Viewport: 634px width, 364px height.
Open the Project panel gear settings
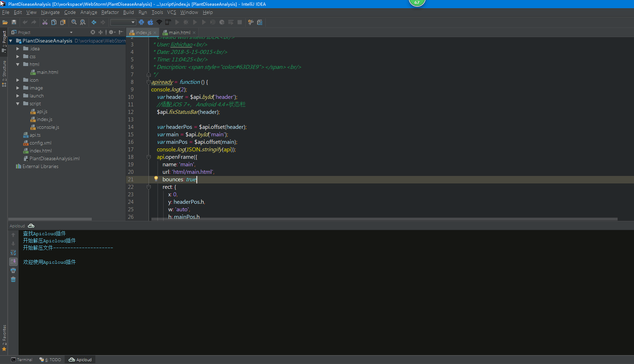[112, 32]
